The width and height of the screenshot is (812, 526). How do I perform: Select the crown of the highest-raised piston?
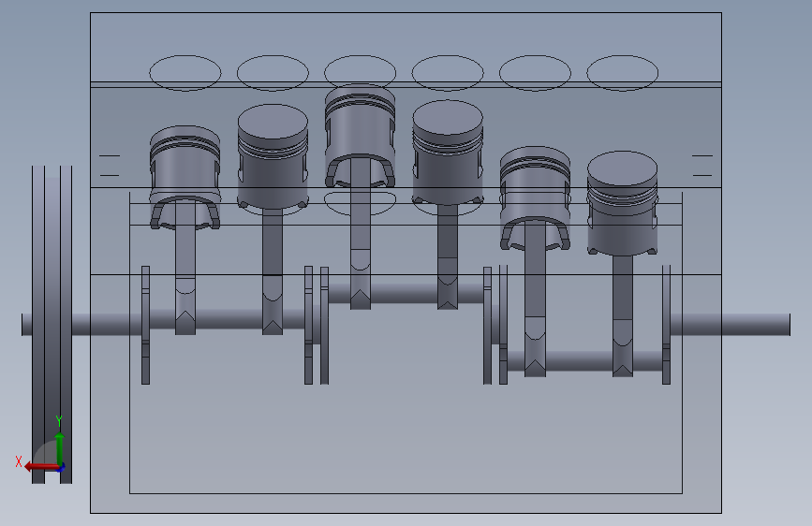point(360,90)
